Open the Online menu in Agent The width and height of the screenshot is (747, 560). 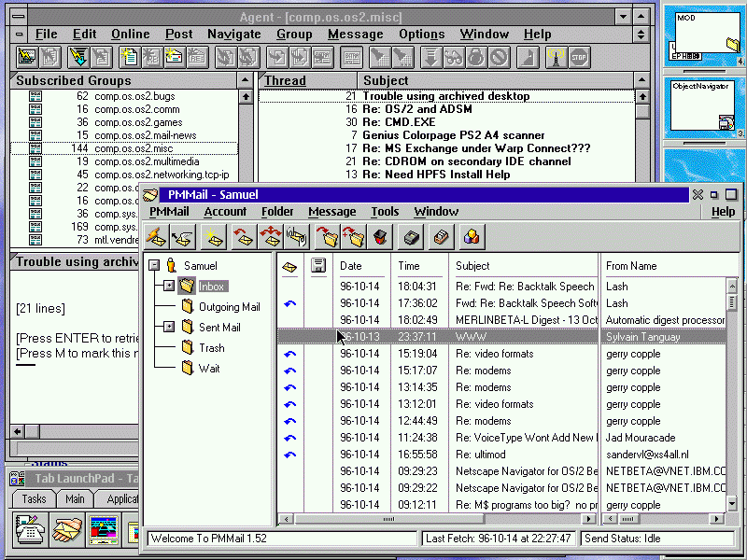click(x=131, y=35)
